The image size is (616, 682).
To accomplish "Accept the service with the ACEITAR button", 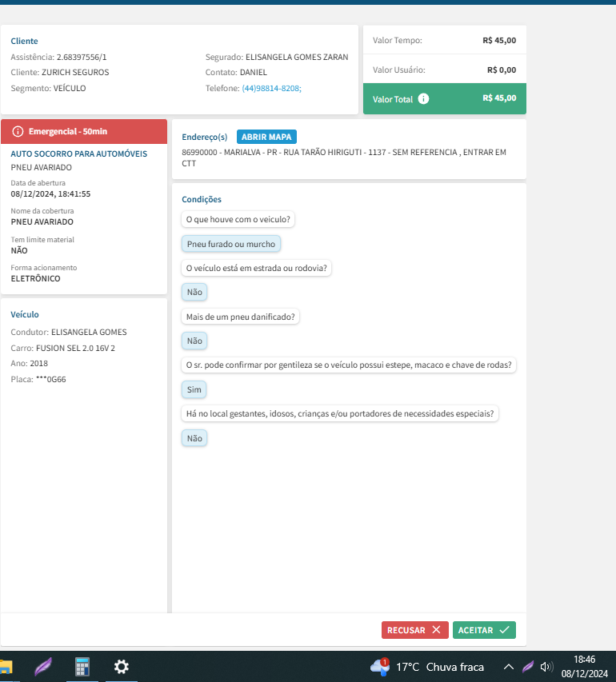I will (484, 630).
